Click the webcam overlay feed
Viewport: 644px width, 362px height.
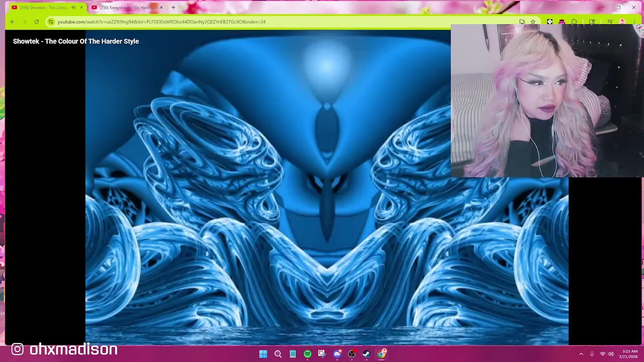click(547, 101)
